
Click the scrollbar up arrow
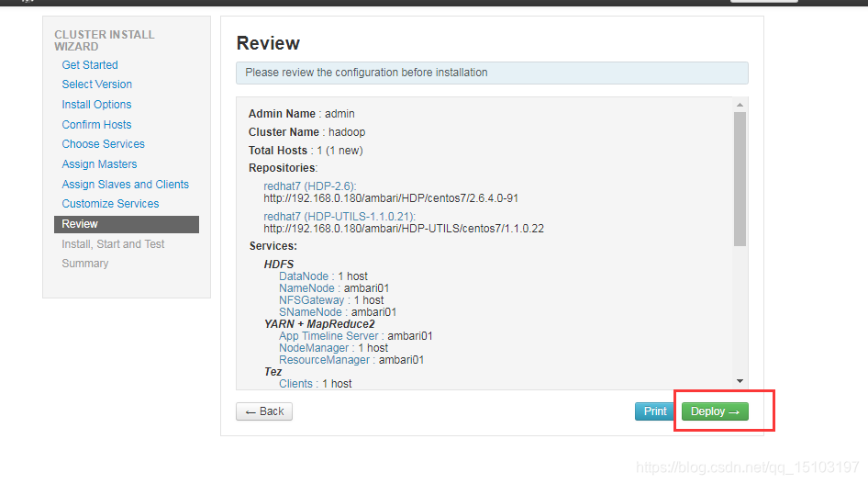click(740, 105)
